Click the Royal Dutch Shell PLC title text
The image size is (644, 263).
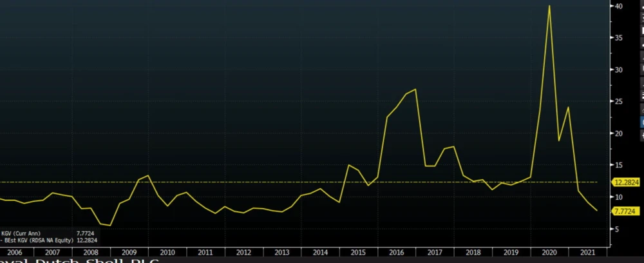tap(77, 260)
